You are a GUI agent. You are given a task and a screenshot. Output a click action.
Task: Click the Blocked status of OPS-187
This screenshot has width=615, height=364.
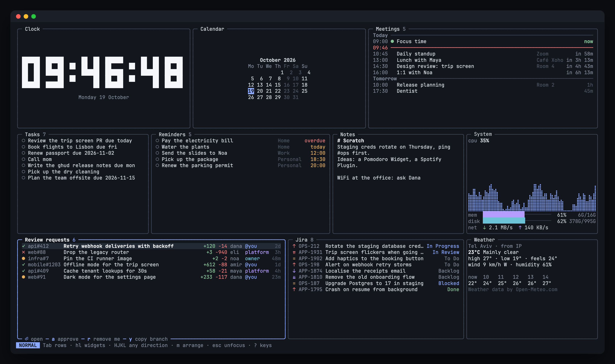pos(449,283)
